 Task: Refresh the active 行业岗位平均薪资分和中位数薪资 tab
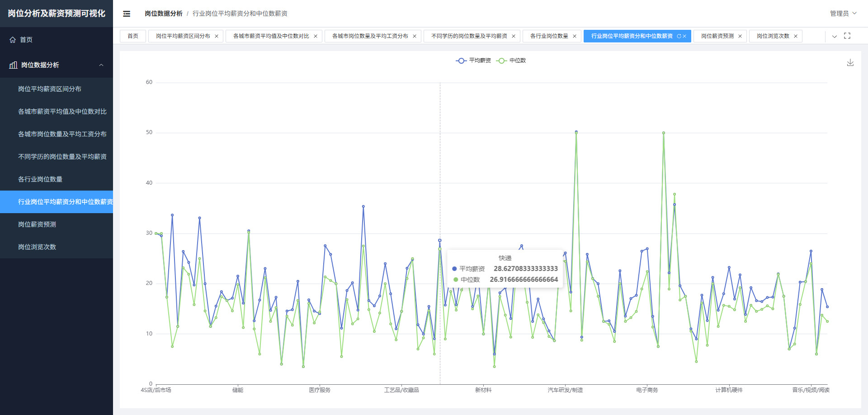point(679,36)
